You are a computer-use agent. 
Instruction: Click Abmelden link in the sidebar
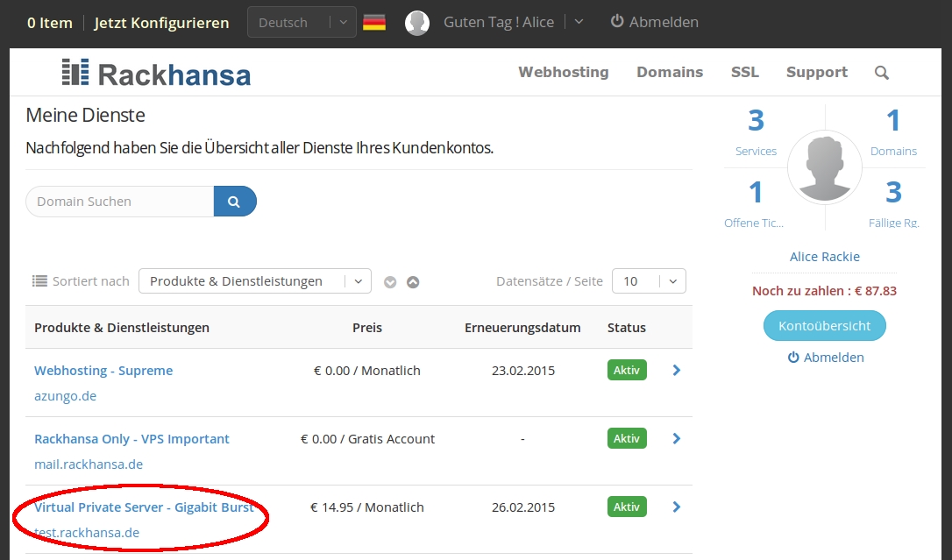[x=826, y=358]
